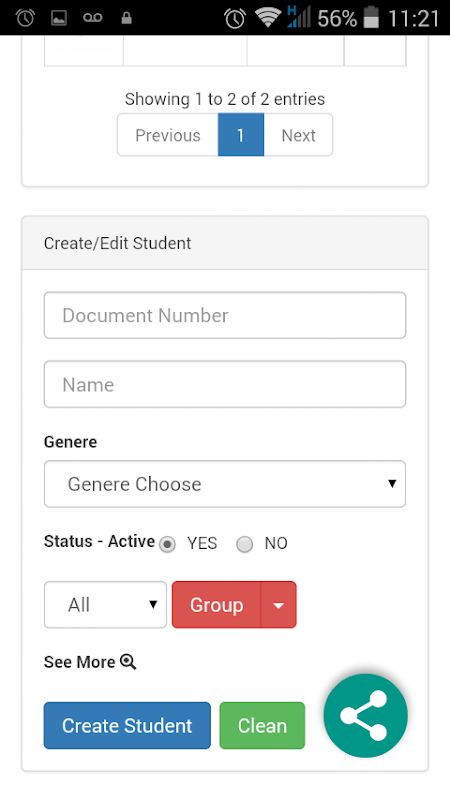Tap the voicemail icon in status bar
Image resolution: width=450 pixels, height=800 pixels.
coord(92,18)
